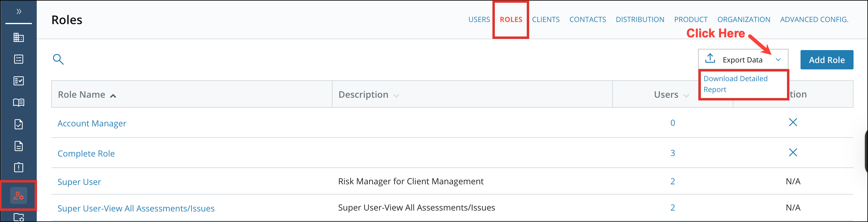The image size is (868, 222).
Task: Expand the Export Data dropdown chevron
Action: click(778, 60)
